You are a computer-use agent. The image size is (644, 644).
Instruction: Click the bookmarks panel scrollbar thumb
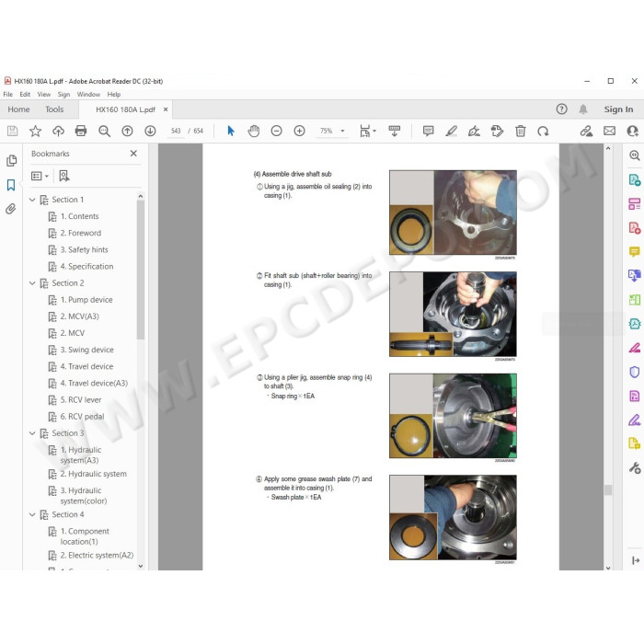tap(141, 270)
